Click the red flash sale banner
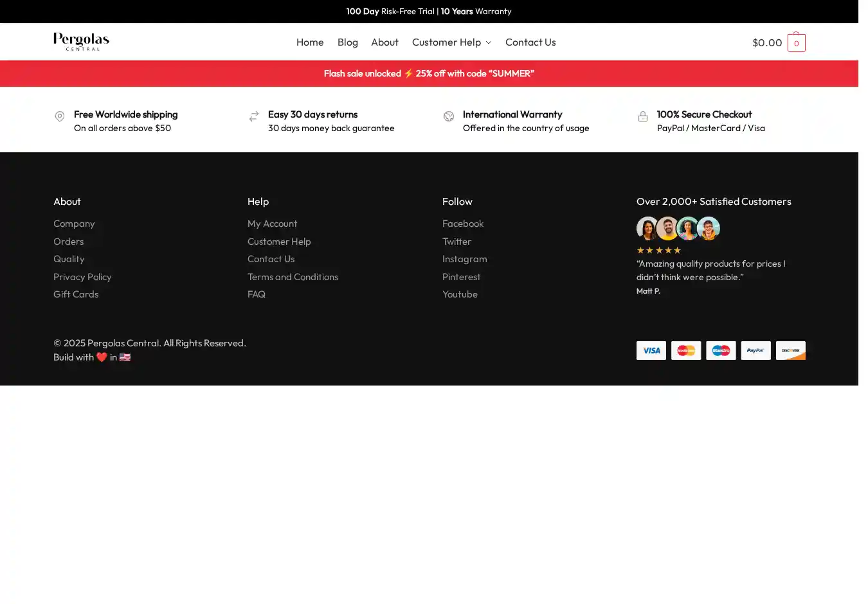The image size is (868, 604). point(429,74)
